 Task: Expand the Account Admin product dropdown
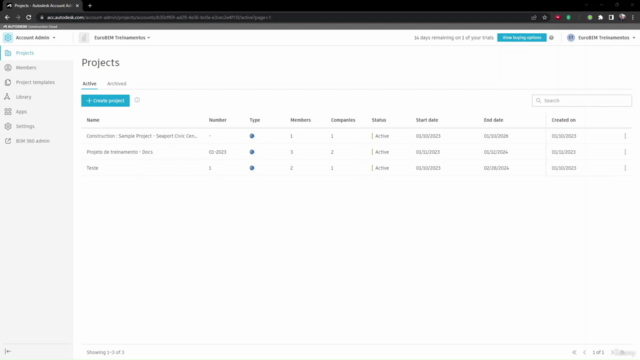click(36, 38)
